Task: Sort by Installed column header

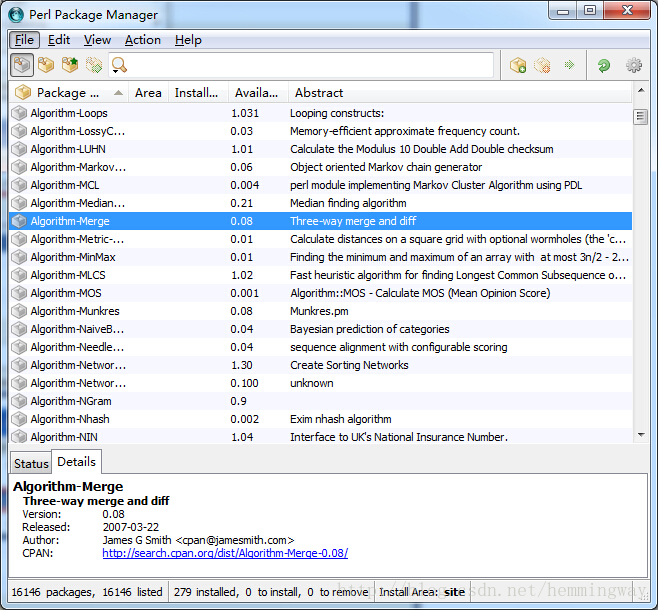Action: point(196,93)
